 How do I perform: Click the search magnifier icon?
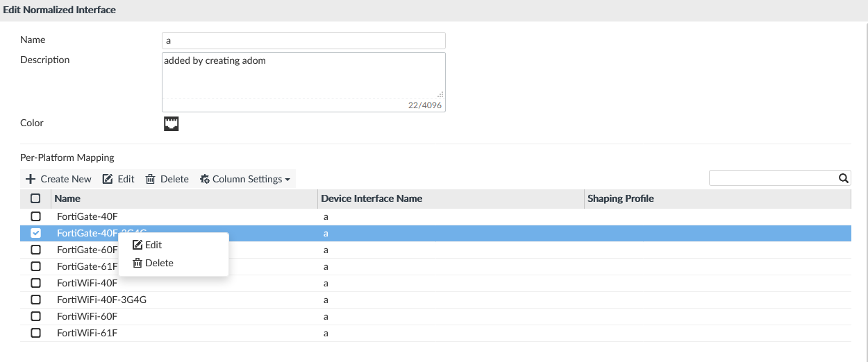[x=844, y=178]
